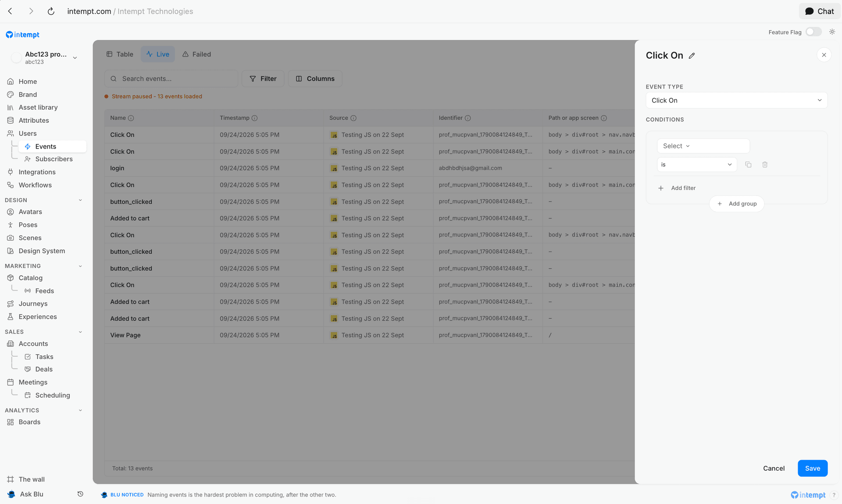
Task: Open the Select condition field dropdown
Action: (703, 146)
